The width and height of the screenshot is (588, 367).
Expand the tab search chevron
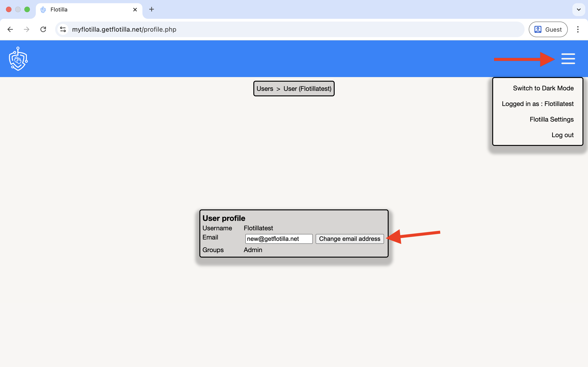tap(579, 10)
